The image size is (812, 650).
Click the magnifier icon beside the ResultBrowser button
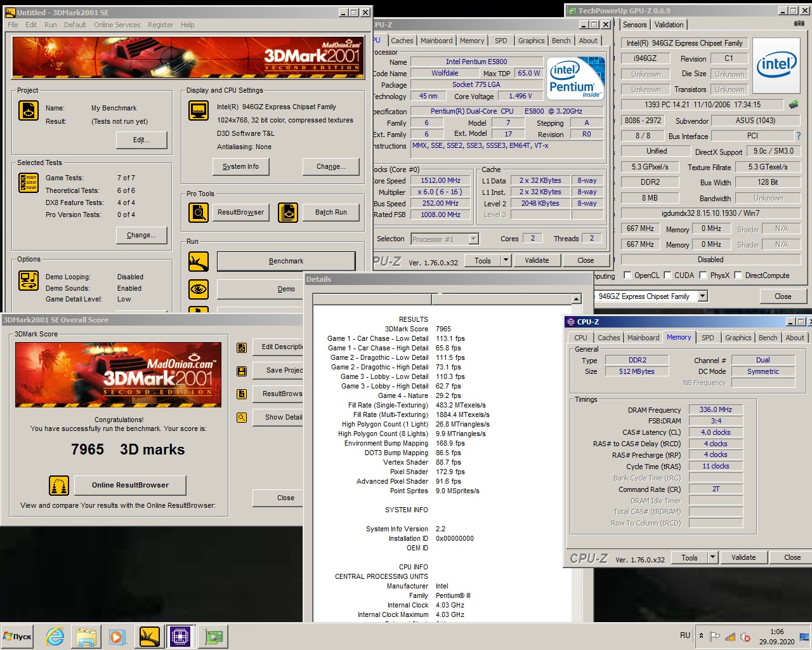(x=199, y=212)
